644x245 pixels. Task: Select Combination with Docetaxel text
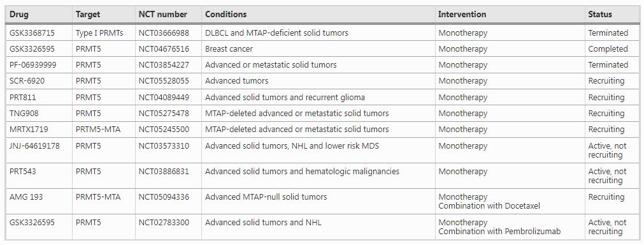tap(489, 206)
